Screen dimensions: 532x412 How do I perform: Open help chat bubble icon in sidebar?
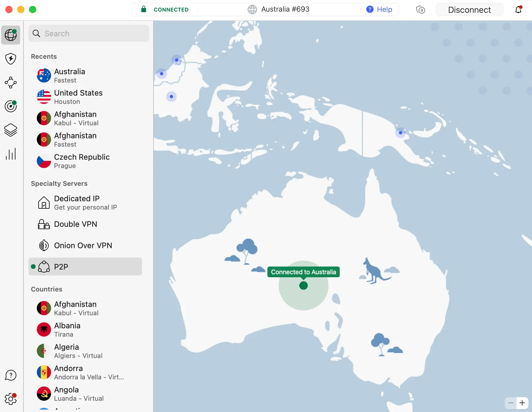(11, 375)
